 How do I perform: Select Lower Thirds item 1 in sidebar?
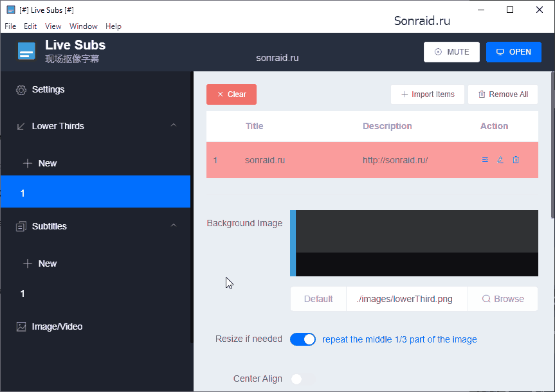[x=96, y=192]
